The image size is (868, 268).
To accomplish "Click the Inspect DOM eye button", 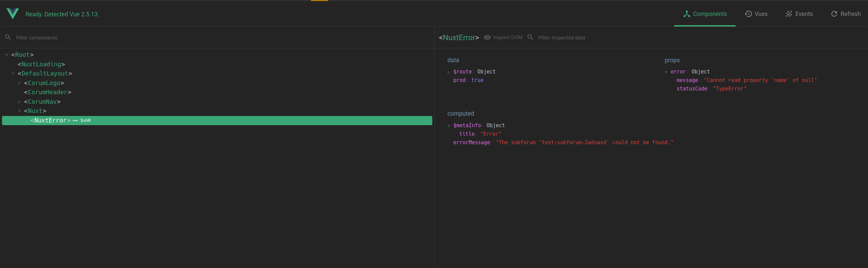I will [503, 37].
